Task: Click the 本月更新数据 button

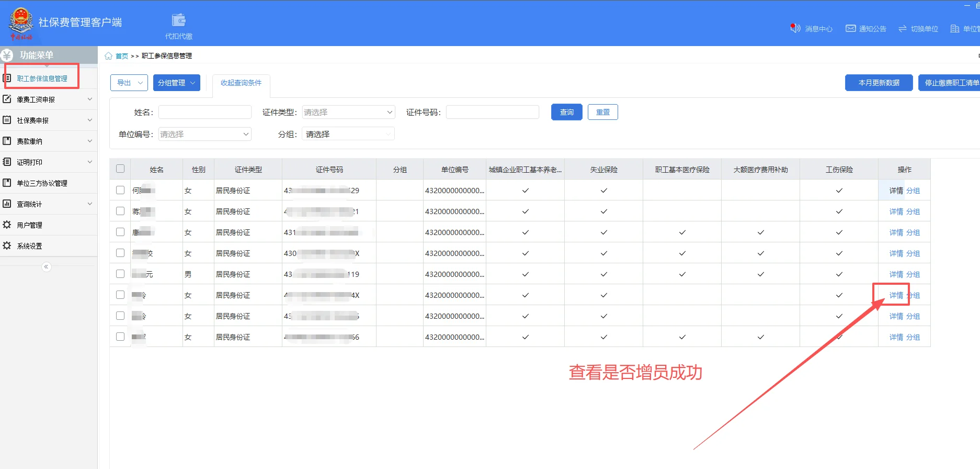Action: 879,83
